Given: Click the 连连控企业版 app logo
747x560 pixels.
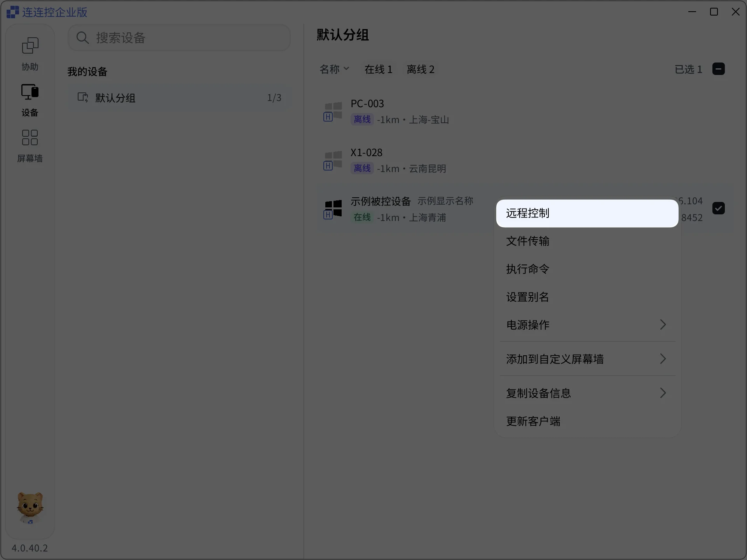Looking at the screenshot, I should [x=12, y=12].
